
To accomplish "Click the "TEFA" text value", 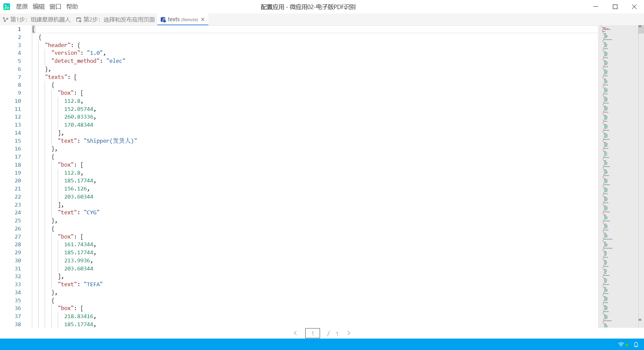I will click(93, 285).
